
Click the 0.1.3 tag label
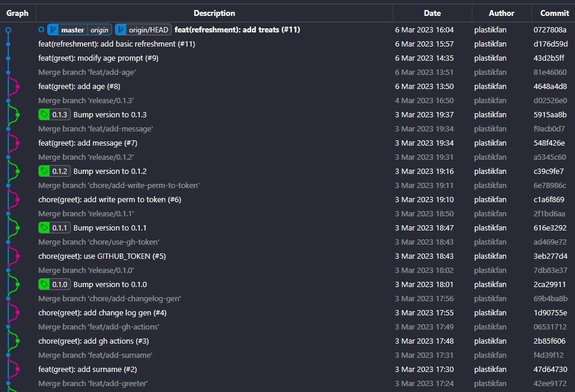point(55,115)
